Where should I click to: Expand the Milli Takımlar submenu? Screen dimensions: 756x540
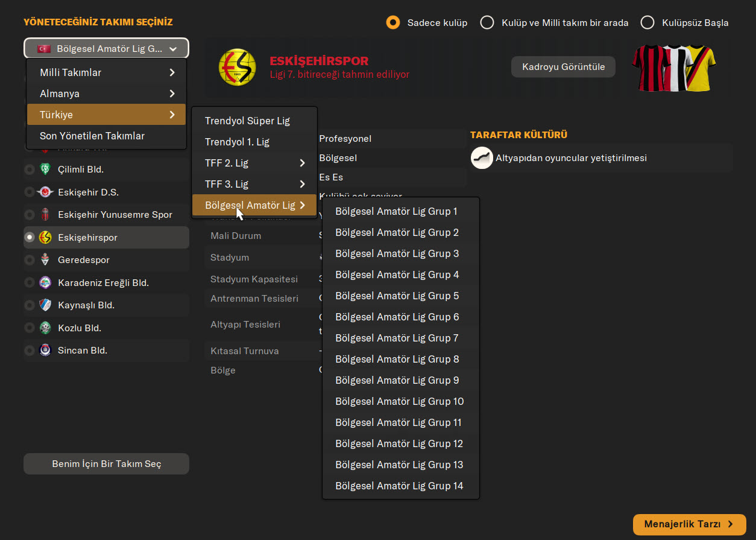click(106, 72)
